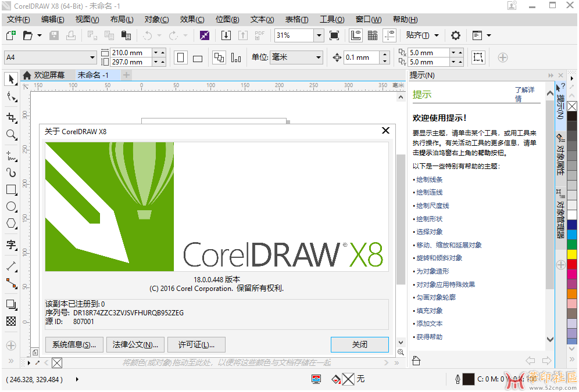Viewport: 579px width, 392px height.
Task: Toggle the grid display on the toolbar
Action: pos(371,35)
